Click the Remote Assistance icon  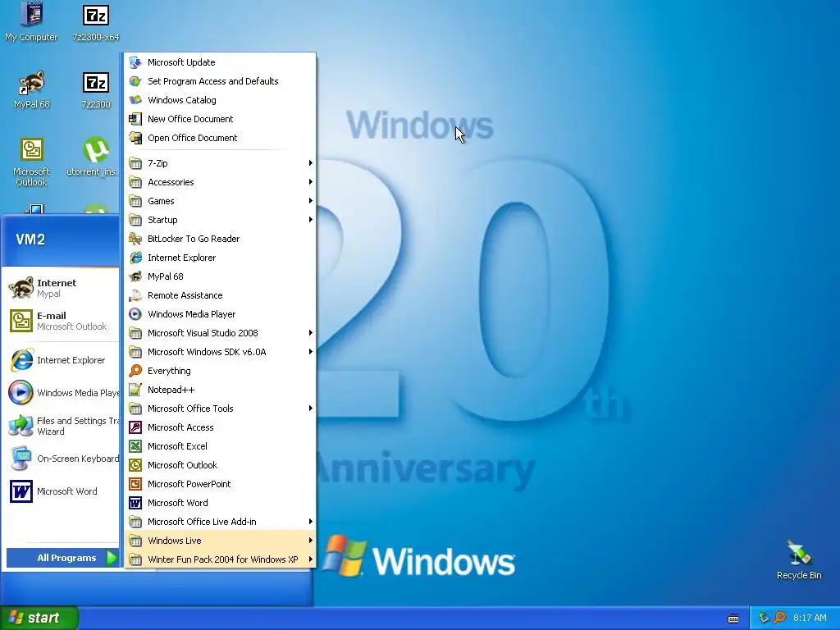pos(135,295)
